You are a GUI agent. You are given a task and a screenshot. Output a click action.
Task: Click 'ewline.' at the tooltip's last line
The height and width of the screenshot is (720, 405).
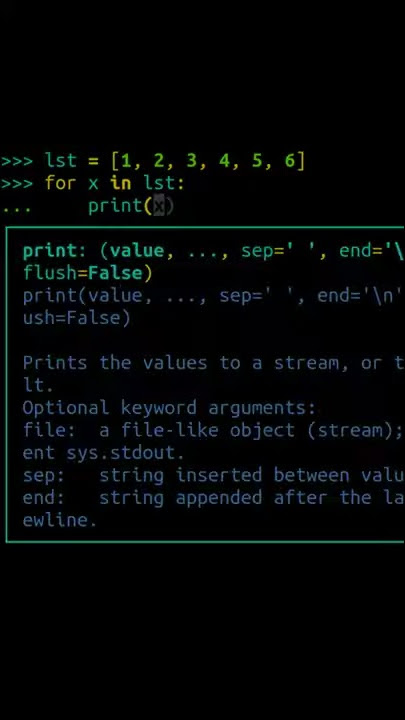(x=60, y=520)
